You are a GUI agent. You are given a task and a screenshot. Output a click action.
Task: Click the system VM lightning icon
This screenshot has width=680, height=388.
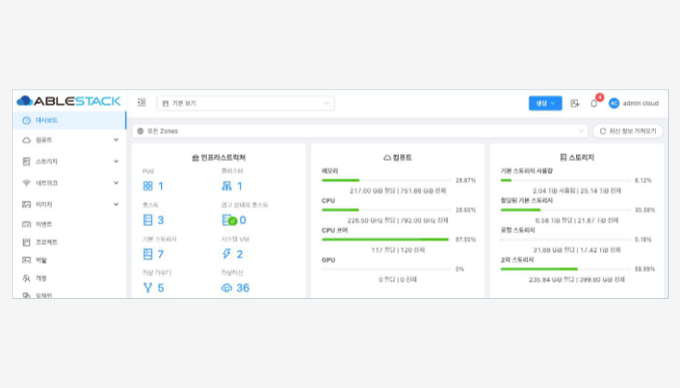click(x=226, y=254)
